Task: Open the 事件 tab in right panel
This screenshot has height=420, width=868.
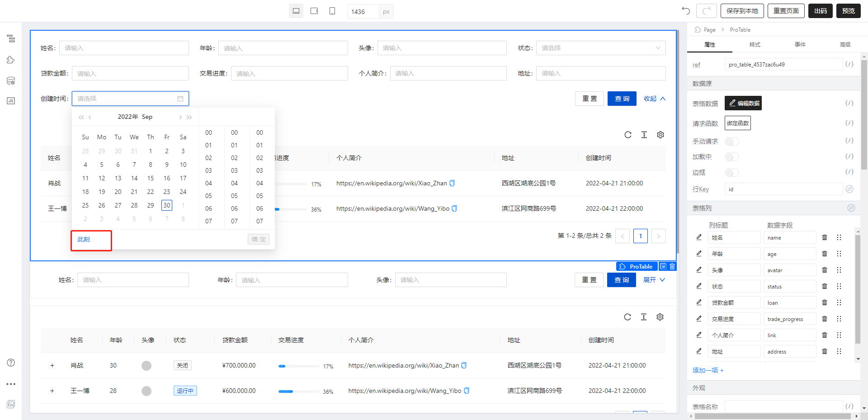Action: click(x=800, y=45)
